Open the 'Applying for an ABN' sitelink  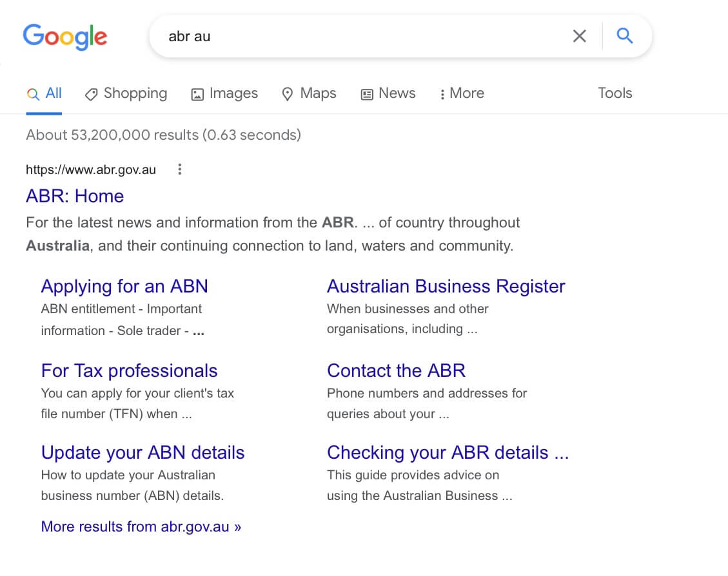pyautogui.click(x=124, y=287)
